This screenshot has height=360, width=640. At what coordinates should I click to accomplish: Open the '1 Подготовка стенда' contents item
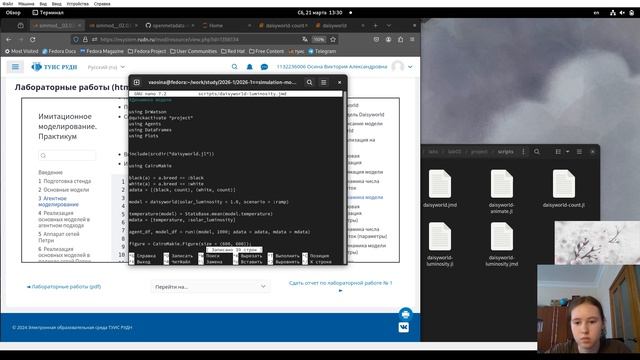64,181
